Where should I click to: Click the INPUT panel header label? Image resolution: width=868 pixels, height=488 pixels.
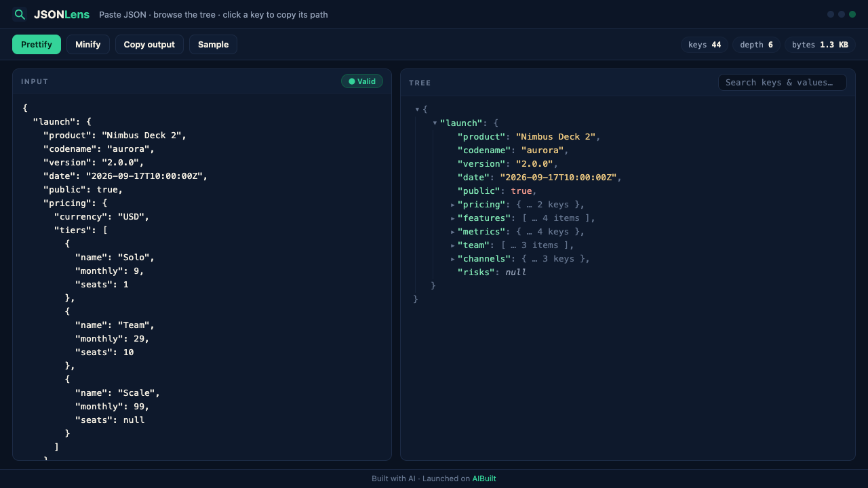click(x=35, y=81)
